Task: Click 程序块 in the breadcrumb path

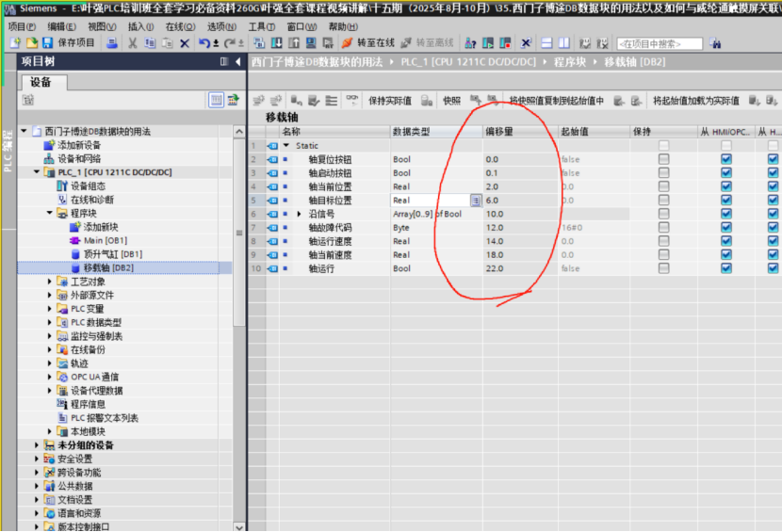Action: (570, 62)
